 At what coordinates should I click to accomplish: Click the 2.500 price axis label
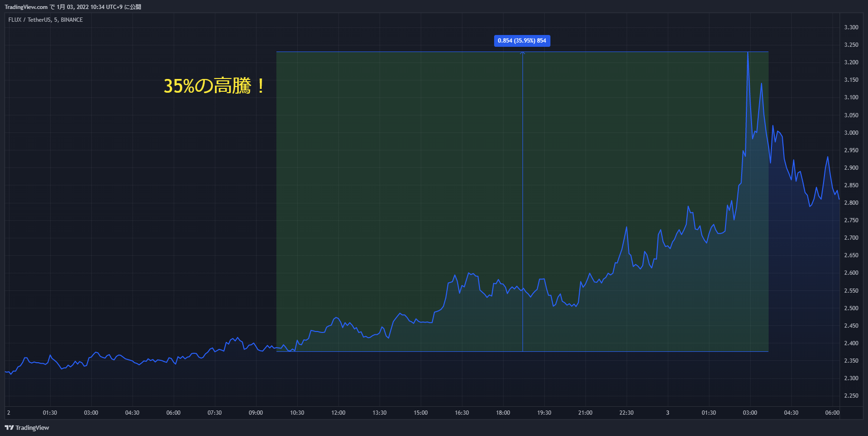[x=851, y=308]
